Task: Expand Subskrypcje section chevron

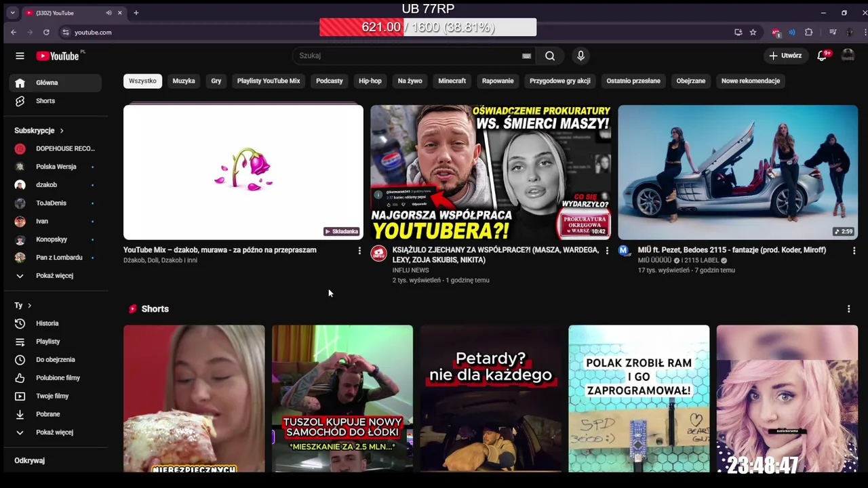Action: (x=61, y=130)
